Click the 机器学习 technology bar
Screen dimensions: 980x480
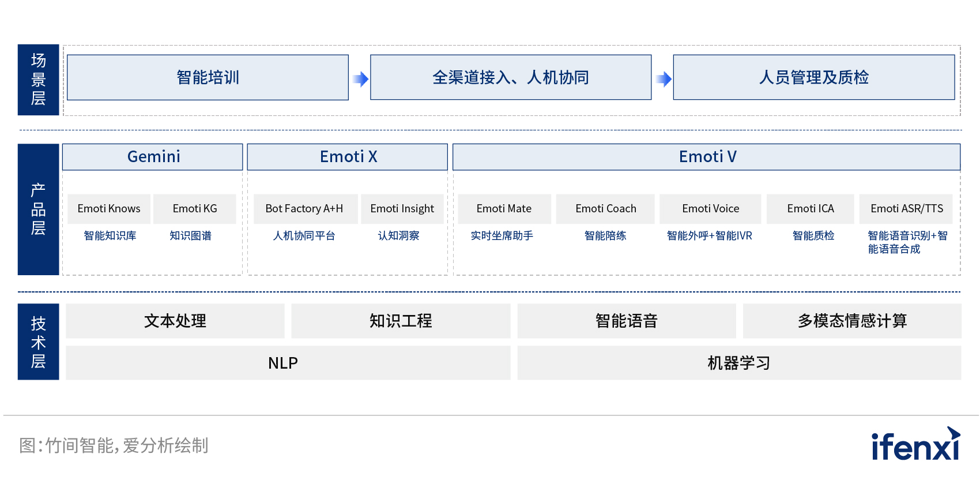tap(738, 363)
